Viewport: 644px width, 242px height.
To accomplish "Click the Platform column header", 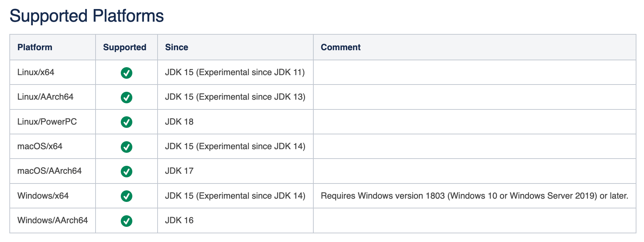I will 35,47.
